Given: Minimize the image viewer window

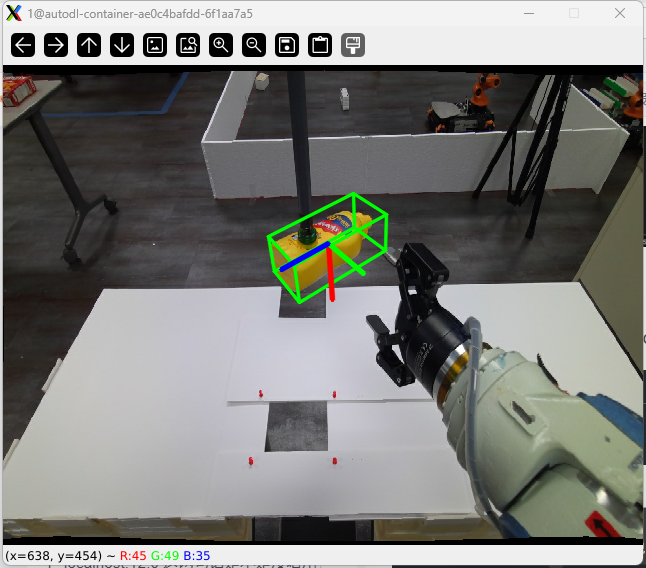Looking at the screenshot, I should (x=529, y=14).
